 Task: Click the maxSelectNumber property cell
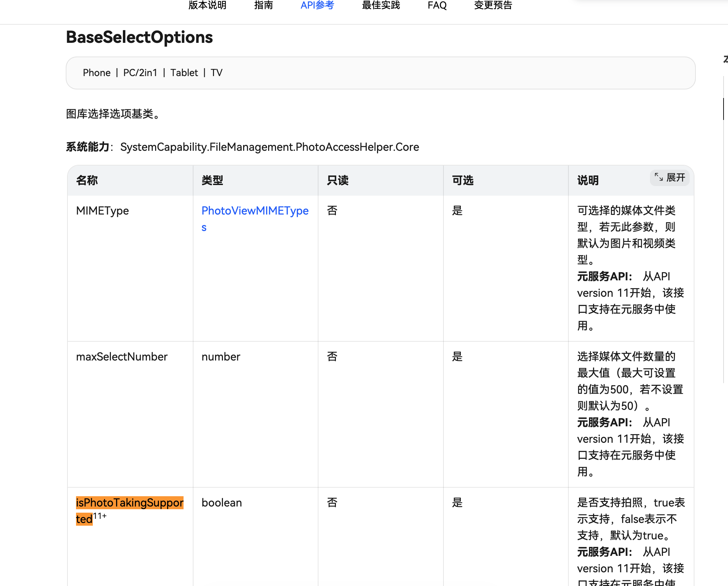tap(122, 357)
